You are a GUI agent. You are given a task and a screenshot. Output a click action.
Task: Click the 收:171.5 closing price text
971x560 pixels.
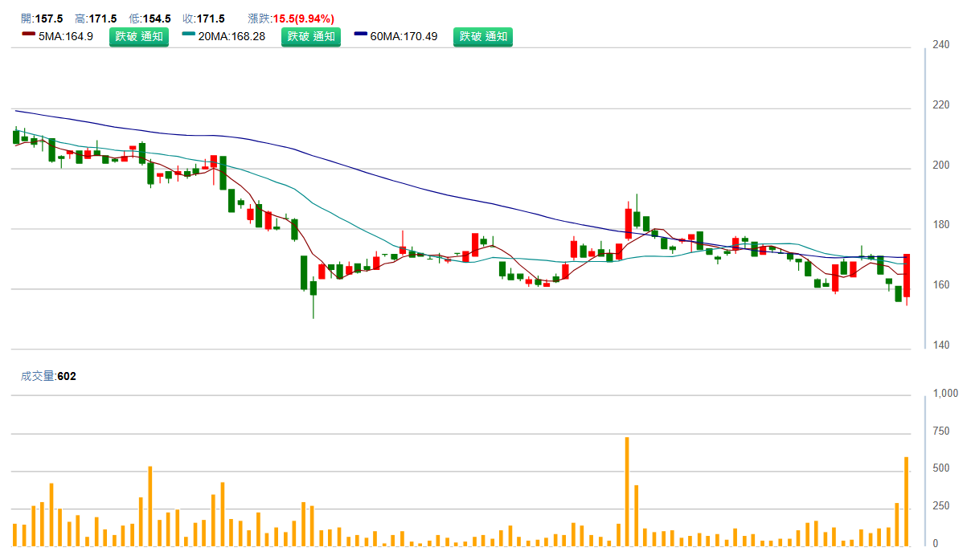tap(203, 18)
